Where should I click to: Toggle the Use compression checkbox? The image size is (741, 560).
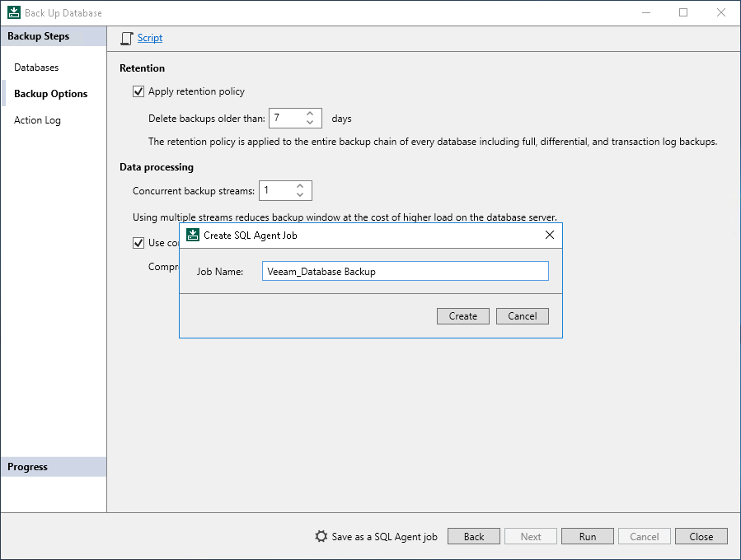pos(138,242)
